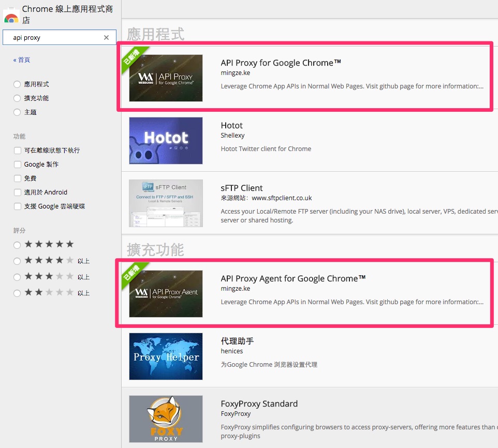Viewport: 498px width, 448px height.
Task: Click FoxyProxy author name under FoxyProxy Standard
Action: click(x=236, y=414)
